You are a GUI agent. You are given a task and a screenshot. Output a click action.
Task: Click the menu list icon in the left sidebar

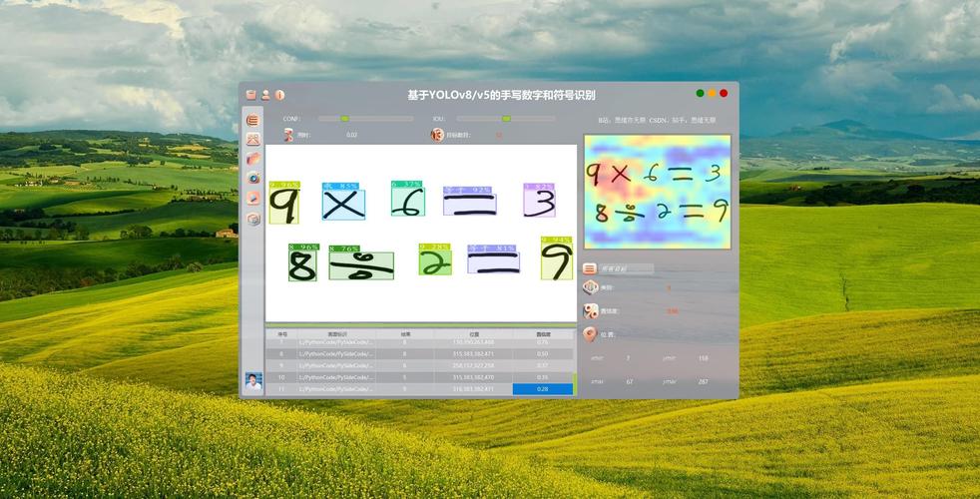tap(253, 121)
